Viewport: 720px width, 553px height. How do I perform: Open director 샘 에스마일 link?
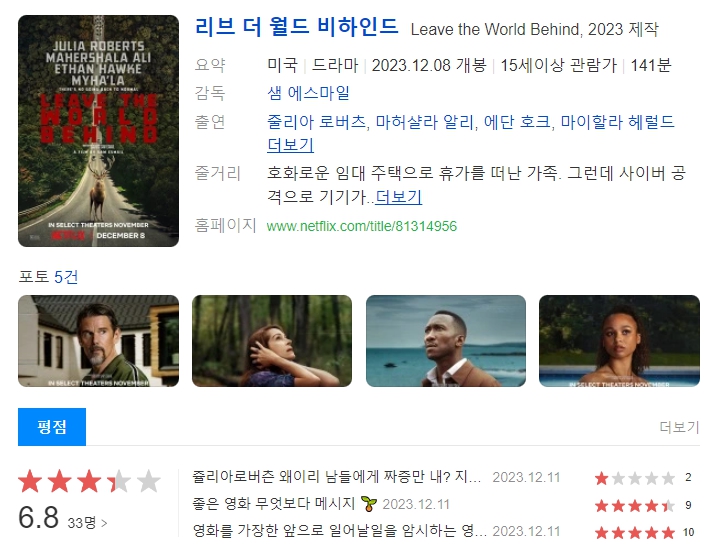tap(309, 93)
